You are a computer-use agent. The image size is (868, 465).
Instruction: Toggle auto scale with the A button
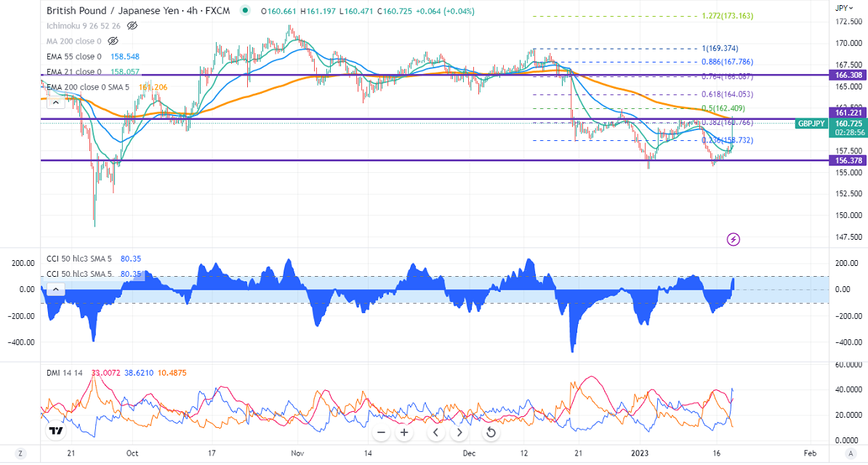[x=849, y=455]
